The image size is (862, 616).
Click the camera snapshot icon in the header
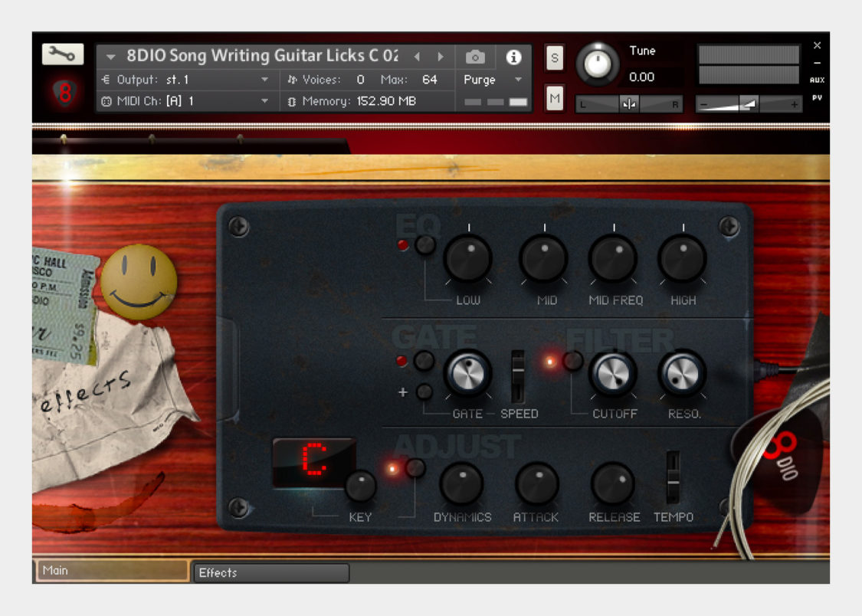coord(476,56)
